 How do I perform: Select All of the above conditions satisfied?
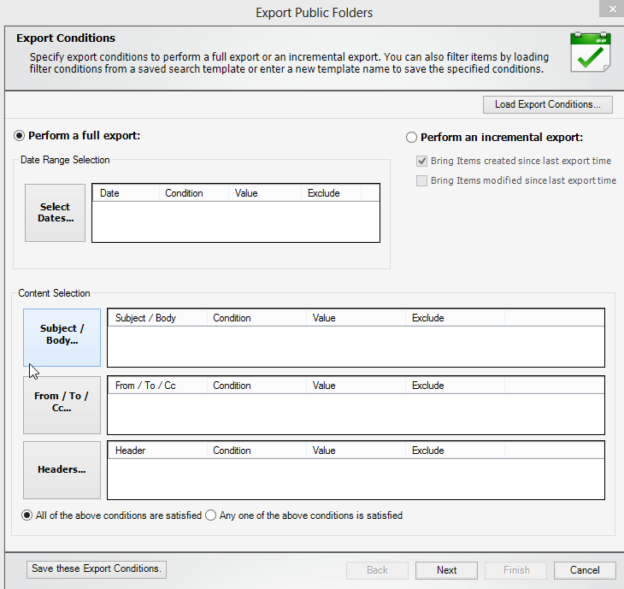(27, 516)
